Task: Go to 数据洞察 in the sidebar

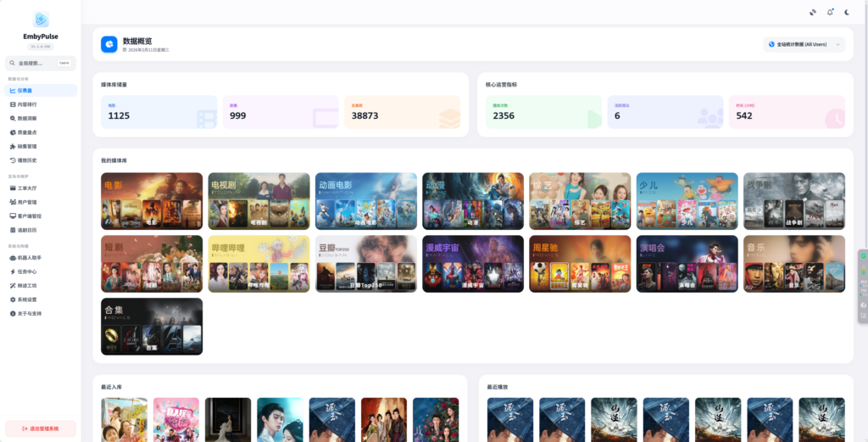Action: click(27, 118)
